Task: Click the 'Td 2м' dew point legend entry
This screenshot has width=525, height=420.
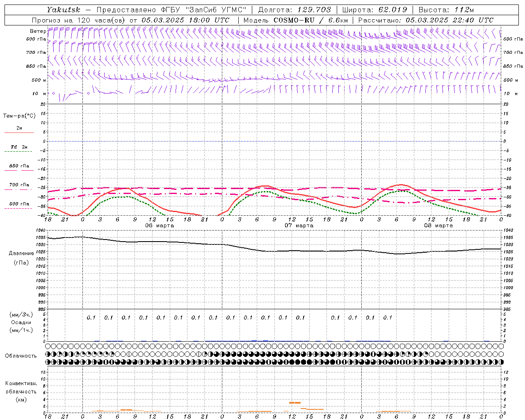Action: click(x=19, y=147)
